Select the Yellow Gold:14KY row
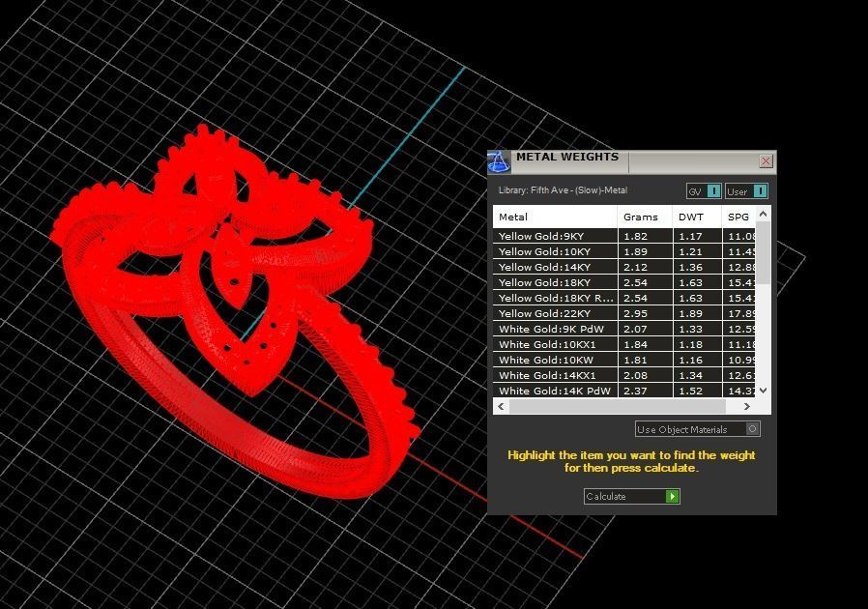This screenshot has width=868, height=609. (x=623, y=267)
